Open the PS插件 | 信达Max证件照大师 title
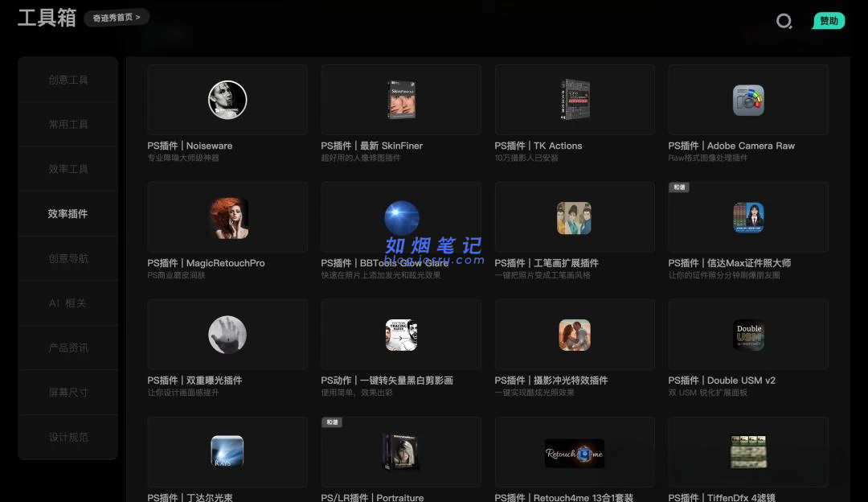Image resolution: width=868 pixels, height=502 pixels. click(730, 263)
